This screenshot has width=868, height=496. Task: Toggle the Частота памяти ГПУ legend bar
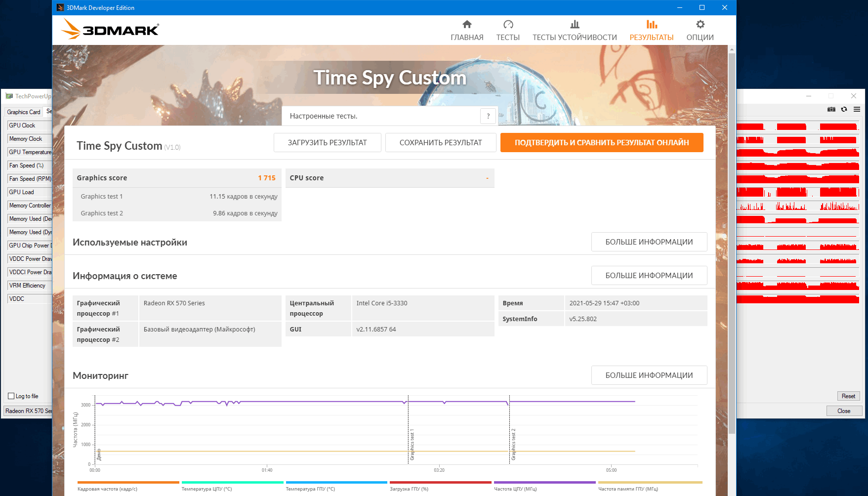point(650,483)
